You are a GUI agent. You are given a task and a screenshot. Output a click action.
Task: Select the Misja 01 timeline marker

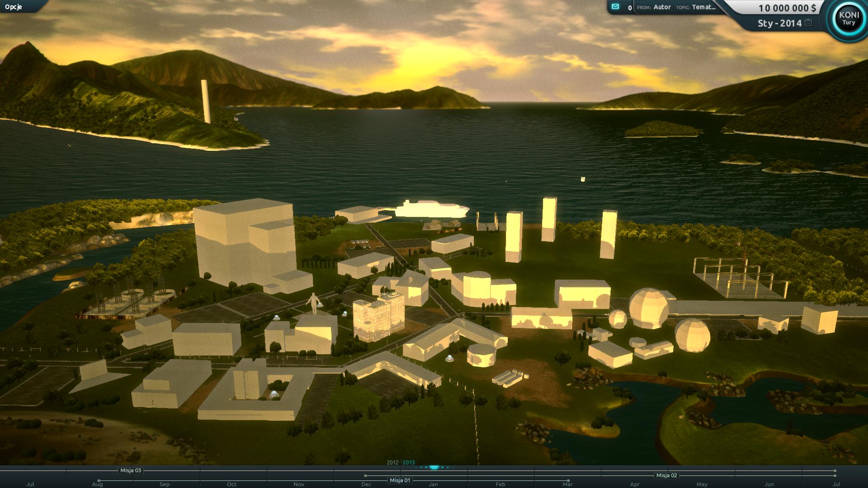(400, 480)
